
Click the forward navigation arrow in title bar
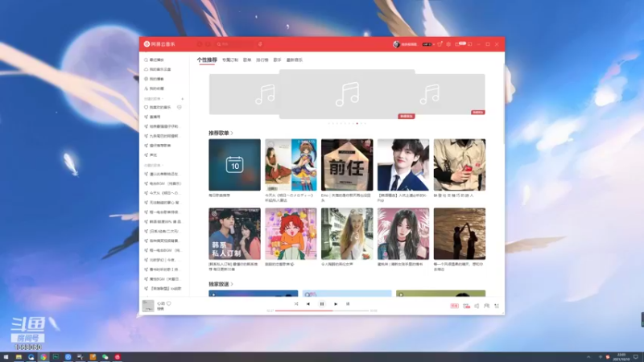[208, 44]
